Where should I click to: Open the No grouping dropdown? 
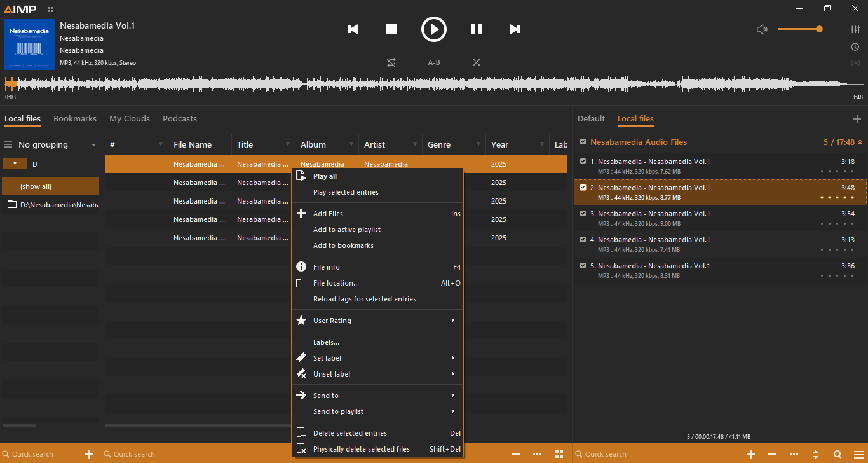pos(51,145)
